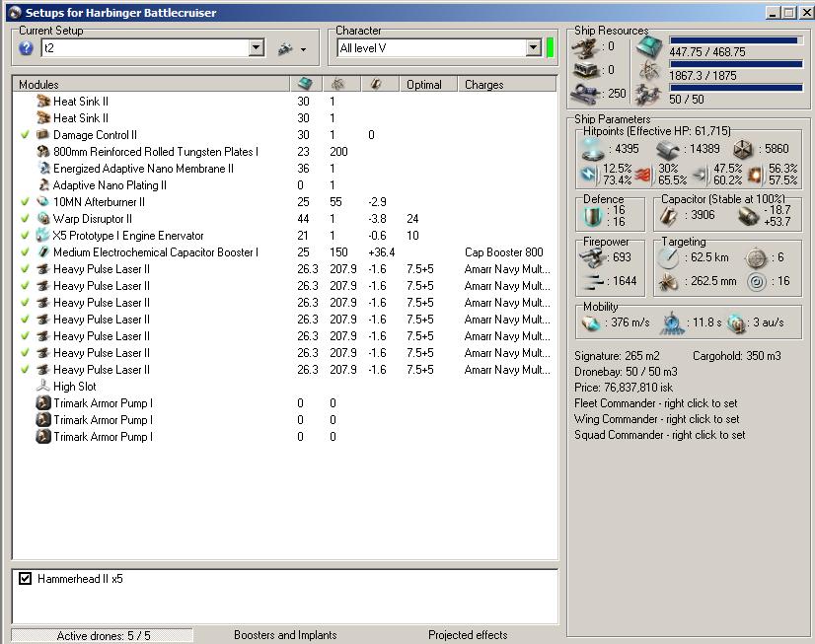Image resolution: width=815 pixels, height=644 pixels.
Task: Sort by the Optimal column header
Action: 424,85
